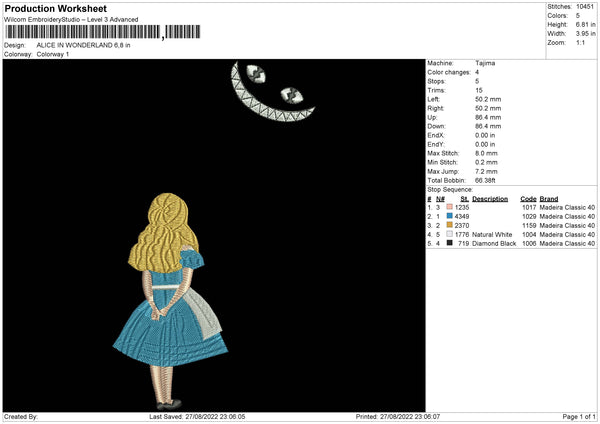Select the 'Right:' measurement value 50.2 mm
600x424 pixels.
488,108
